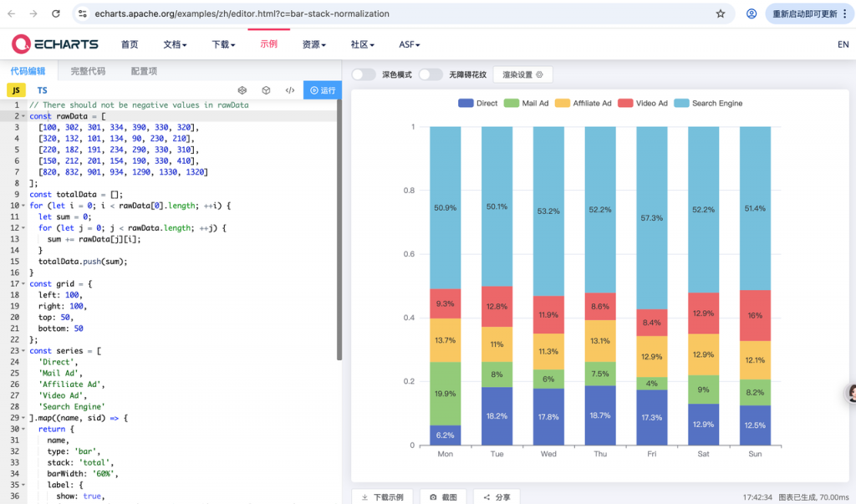Open the example in CodeSandbox
The width and height of the screenshot is (856, 504).
click(266, 90)
